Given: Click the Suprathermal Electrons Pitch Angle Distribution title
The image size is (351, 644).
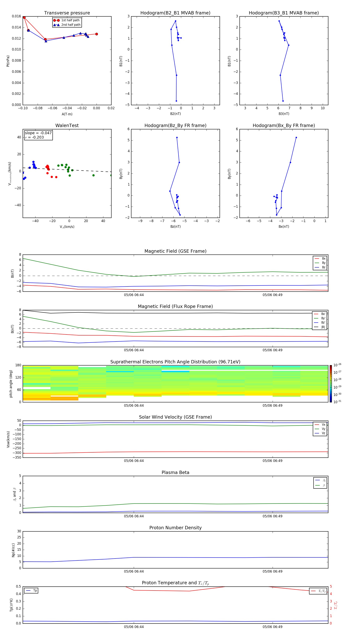Looking at the screenshot, I should [x=175, y=362].
